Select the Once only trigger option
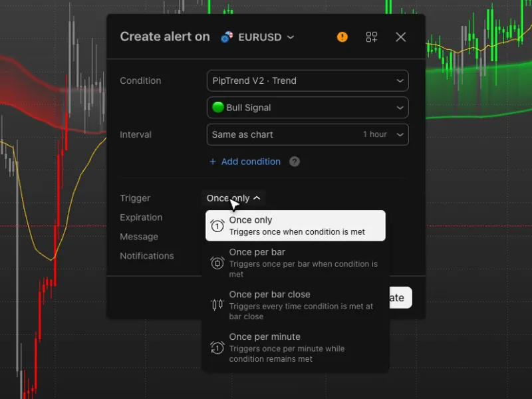This screenshot has width=532, height=399. point(295,225)
